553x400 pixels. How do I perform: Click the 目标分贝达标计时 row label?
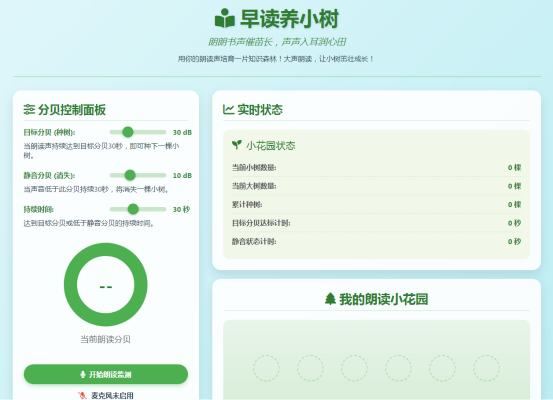coord(261,223)
